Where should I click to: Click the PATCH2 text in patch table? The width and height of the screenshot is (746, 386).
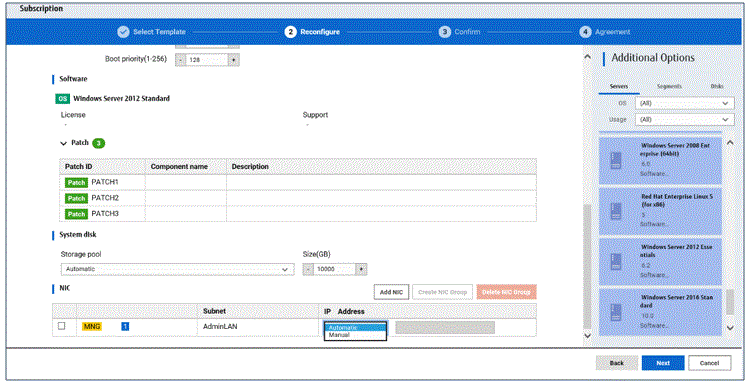(x=105, y=198)
